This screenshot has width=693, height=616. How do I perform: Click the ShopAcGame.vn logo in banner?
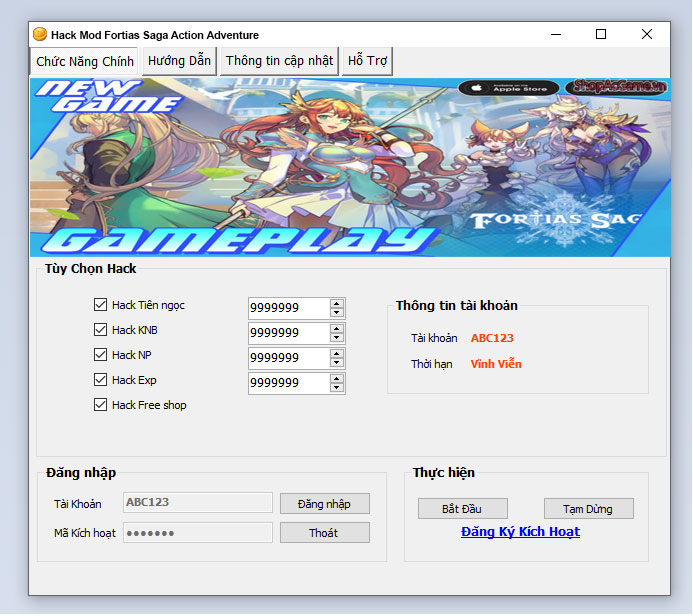click(x=616, y=88)
